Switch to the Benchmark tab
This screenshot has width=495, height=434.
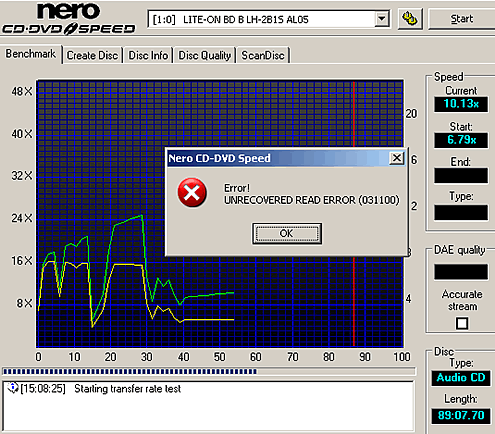pos(31,54)
